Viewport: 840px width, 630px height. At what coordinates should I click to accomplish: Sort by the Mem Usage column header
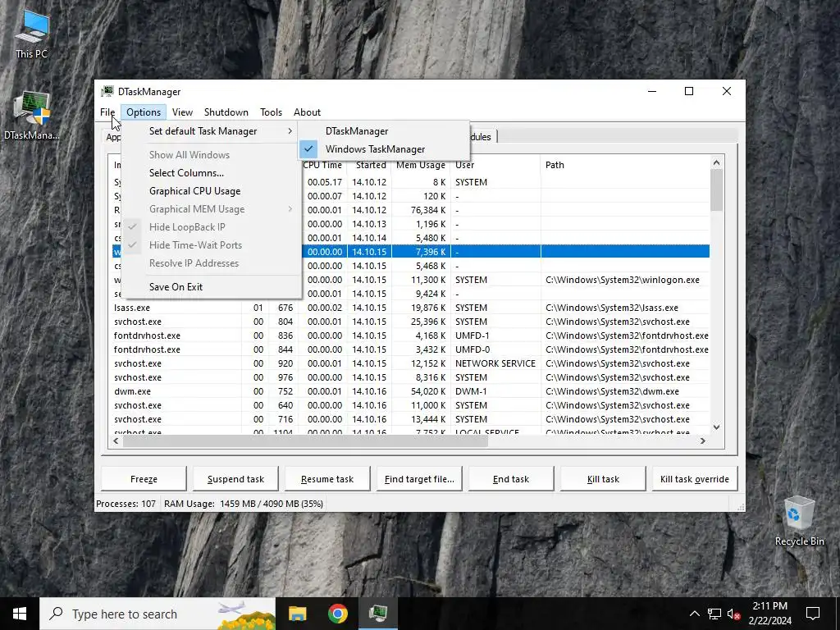pyautogui.click(x=421, y=165)
